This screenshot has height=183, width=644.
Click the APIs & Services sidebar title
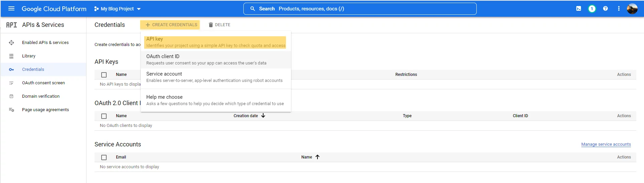(43, 25)
